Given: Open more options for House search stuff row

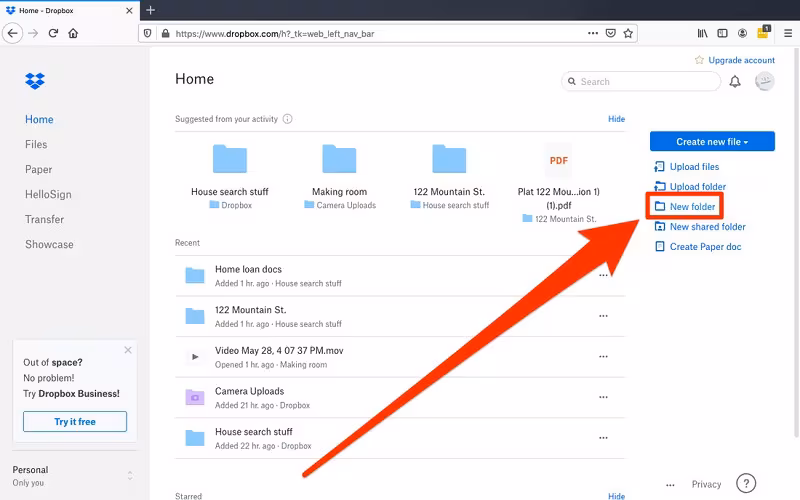Looking at the screenshot, I should pos(603,438).
